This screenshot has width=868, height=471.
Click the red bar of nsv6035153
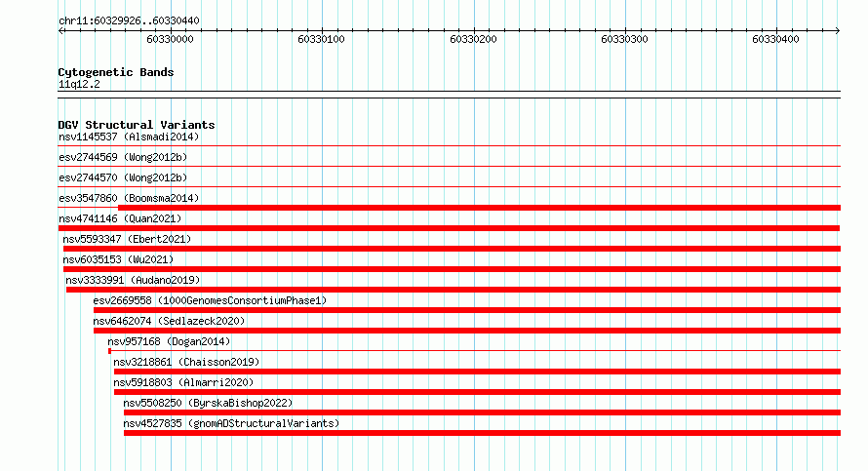click(452, 269)
